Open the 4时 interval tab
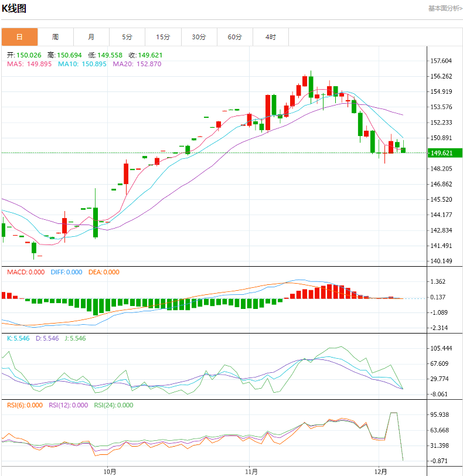The height and width of the screenshot is (476, 463). [x=271, y=37]
